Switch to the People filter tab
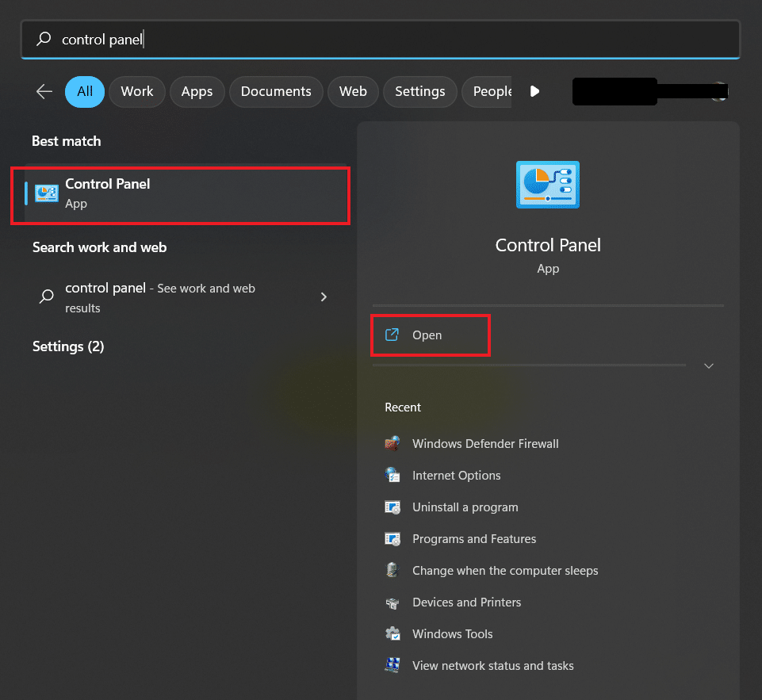 click(487, 92)
